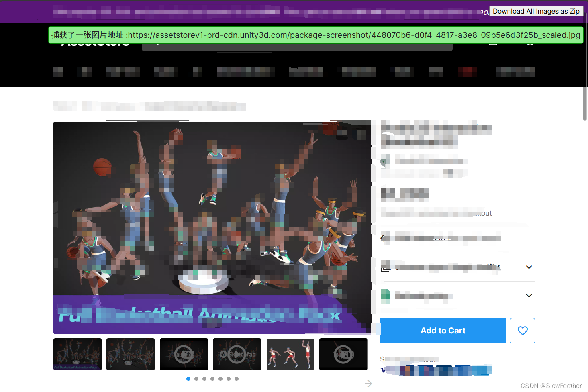The height and width of the screenshot is (392, 588).
Task: Click the captured image URL notification banner
Action: coord(316,35)
